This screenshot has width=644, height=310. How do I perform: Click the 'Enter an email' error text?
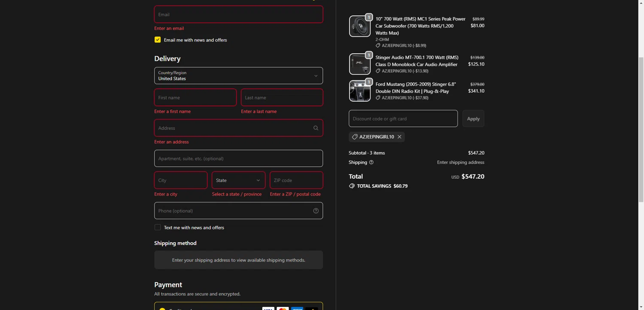pyautogui.click(x=169, y=28)
